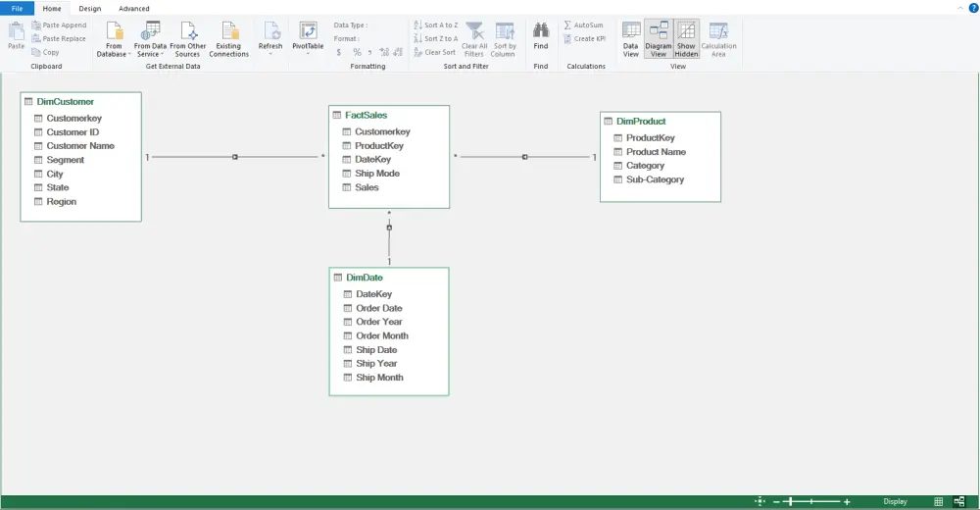Apply currency dollar format

coord(339,53)
